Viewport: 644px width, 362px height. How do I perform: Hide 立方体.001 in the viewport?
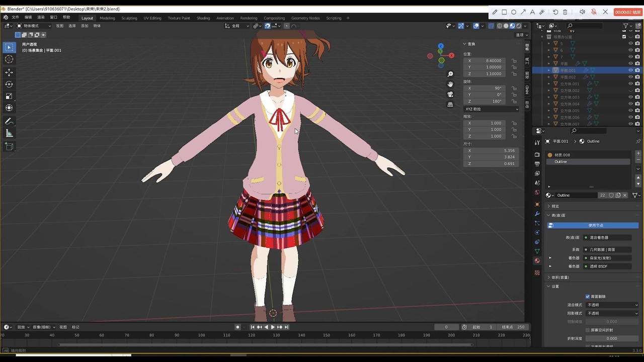(x=630, y=84)
